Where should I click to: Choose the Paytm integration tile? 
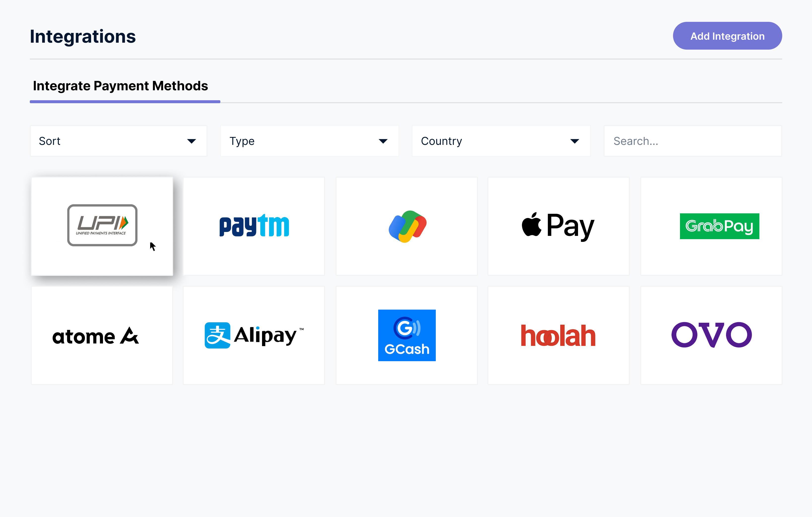(254, 226)
